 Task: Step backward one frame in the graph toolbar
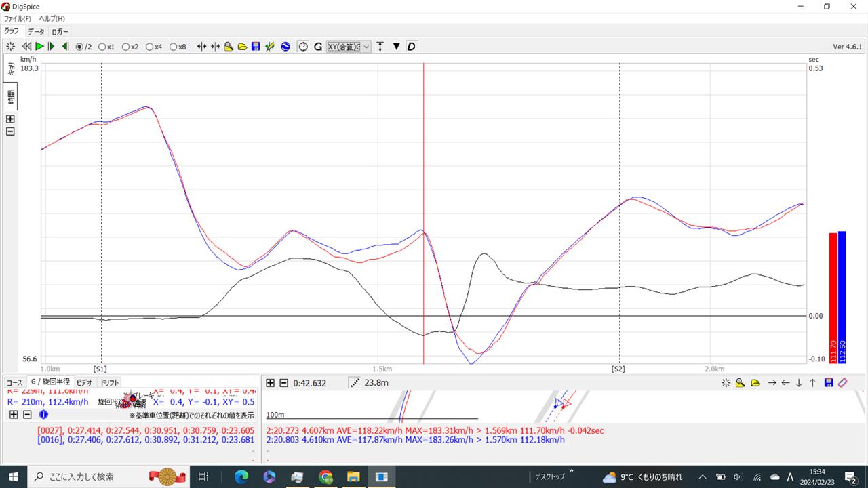tap(65, 47)
